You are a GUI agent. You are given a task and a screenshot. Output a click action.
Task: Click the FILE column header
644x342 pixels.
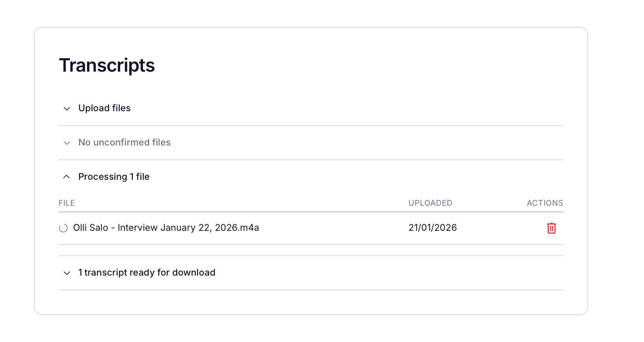(x=66, y=203)
